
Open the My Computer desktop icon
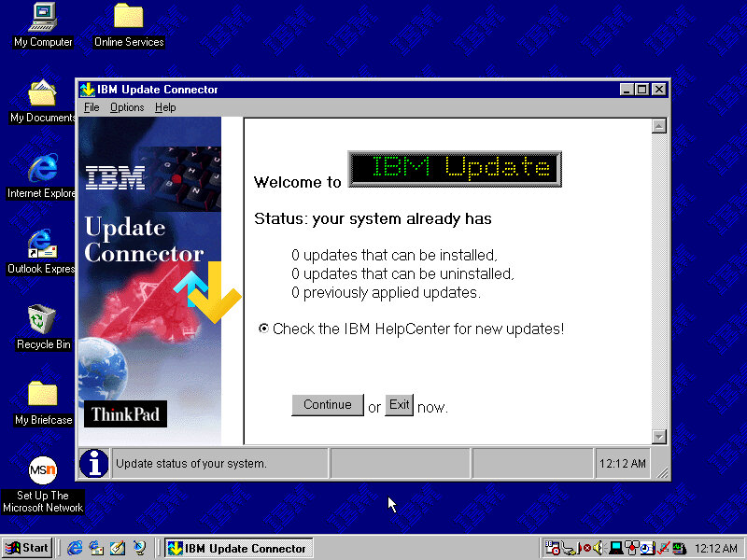tap(42, 17)
